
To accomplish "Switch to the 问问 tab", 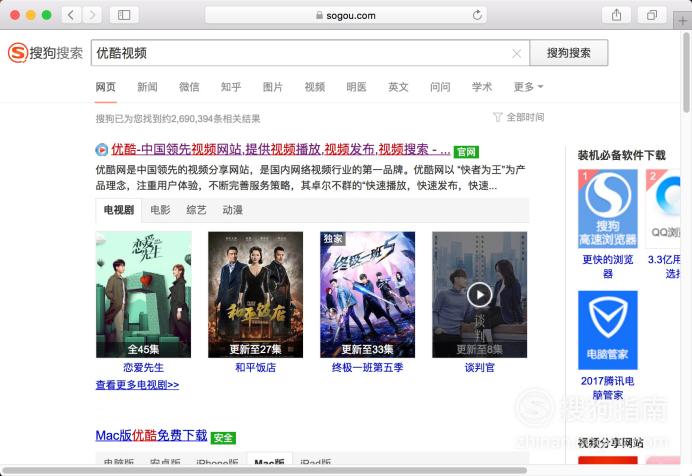I will click(x=440, y=87).
